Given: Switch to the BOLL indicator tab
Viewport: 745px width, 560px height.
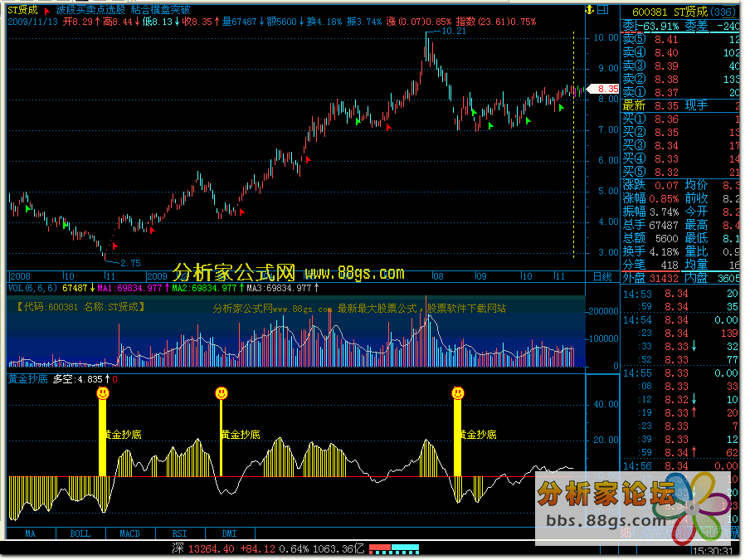Looking at the screenshot, I should [80, 533].
